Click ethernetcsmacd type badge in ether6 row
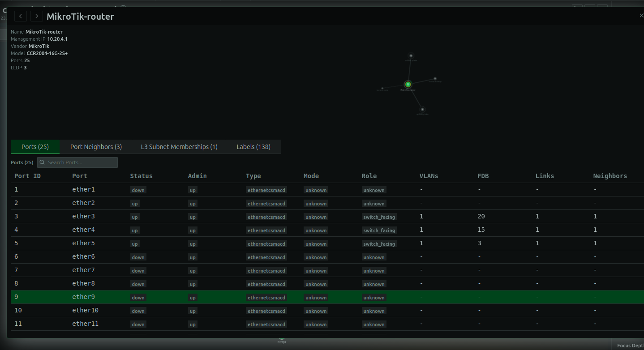This screenshot has width=644, height=350. pyautogui.click(x=266, y=257)
